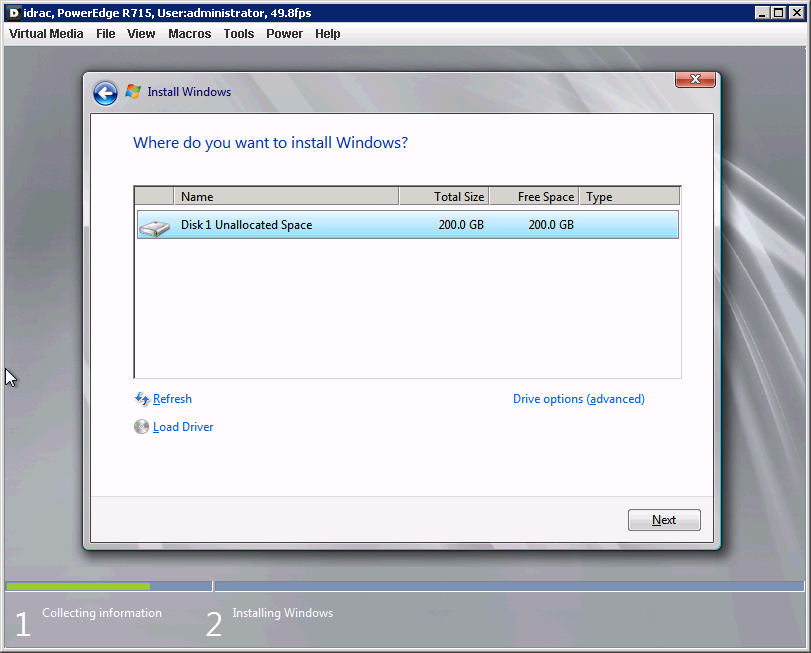Open the Tools menu

[x=239, y=34]
